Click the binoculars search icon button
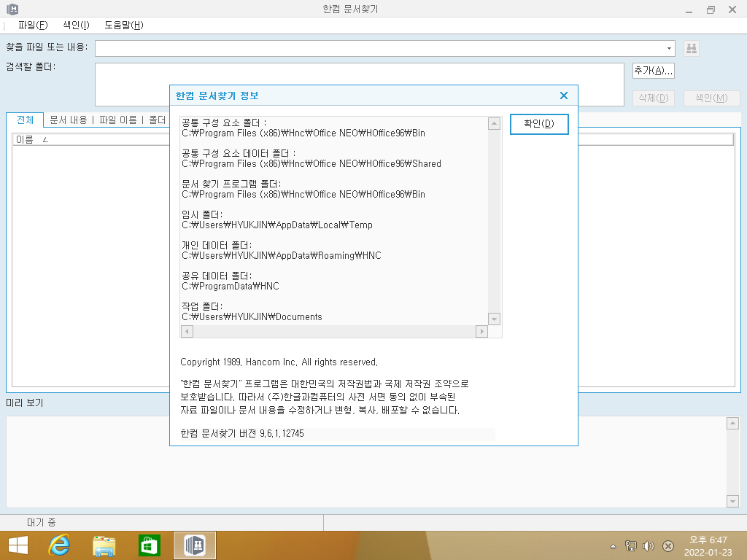This screenshot has height=560, width=747. click(692, 48)
